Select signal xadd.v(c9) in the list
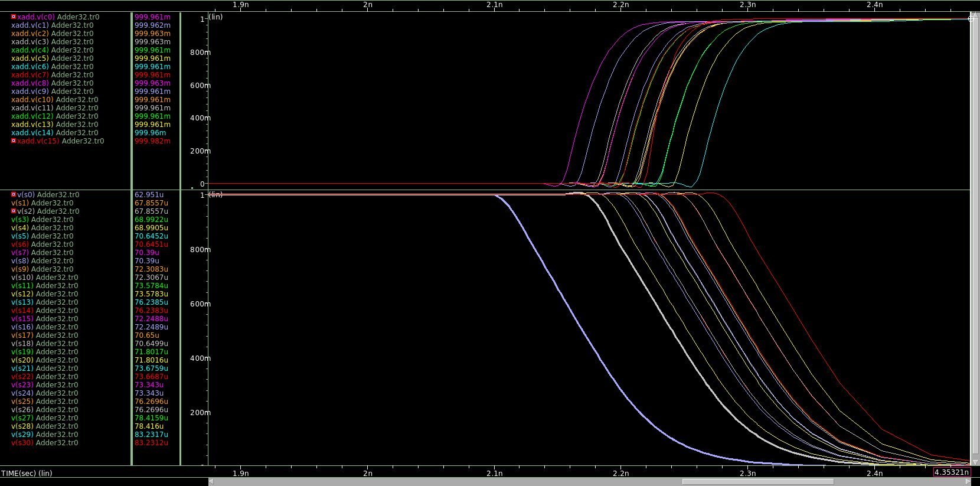980x486 pixels. point(52,92)
